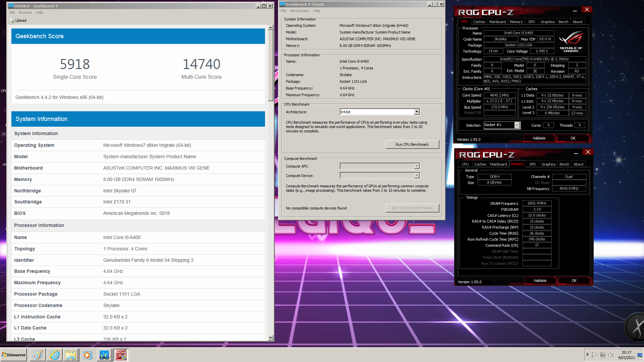Click the Motherboard row ASUSTeK MAXIMUS VIII GENE
The height and width of the screenshot is (362, 644).
(138, 168)
